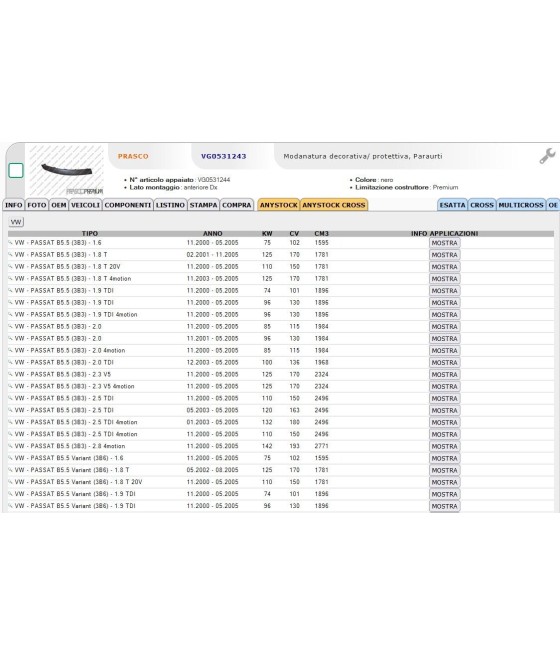The height and width of the screenshot is (655, 560).
Task: Select the VW brand filter button
Action: click(16, 222)
